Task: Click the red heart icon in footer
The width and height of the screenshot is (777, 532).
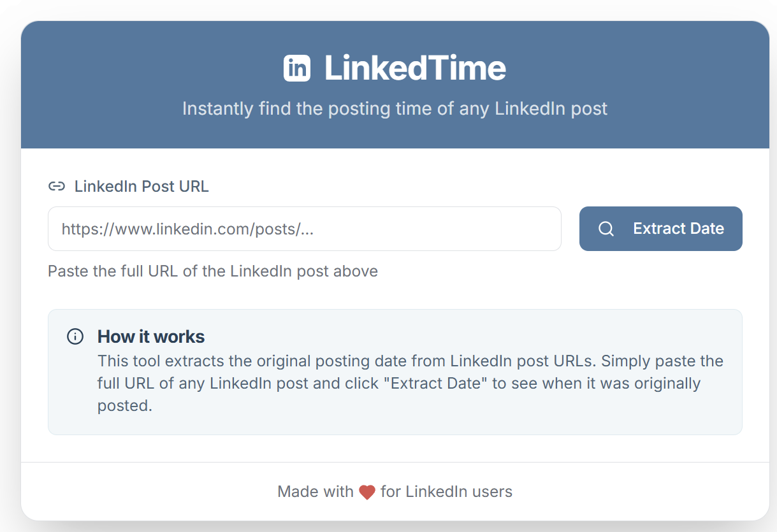Action: [x=367, y=492]
